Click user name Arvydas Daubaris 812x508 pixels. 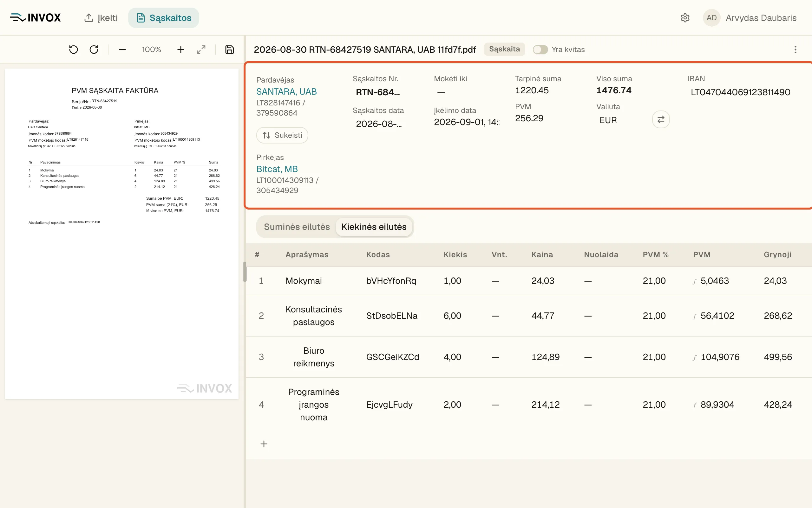click(x=761, y=18)
